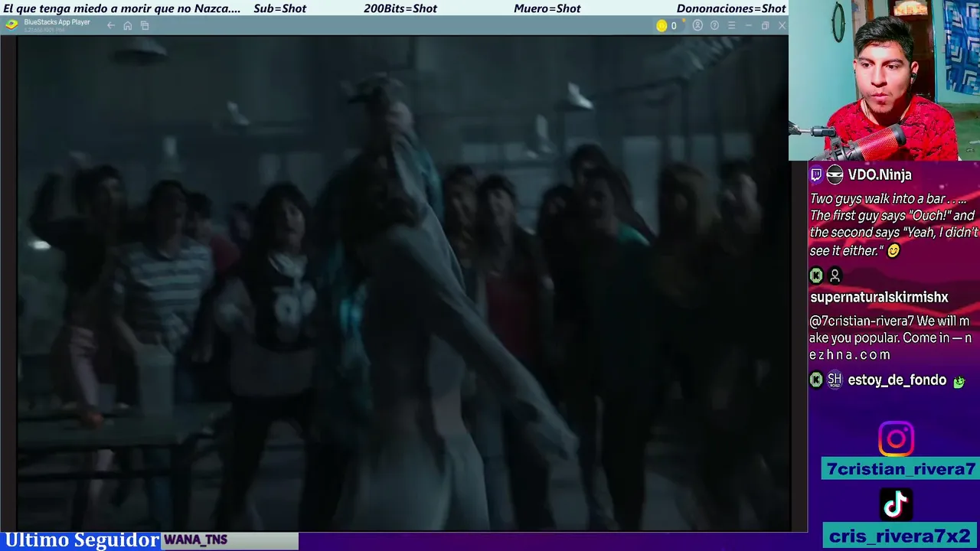Click the 200Bits=Shot overlay text
Viewport: 980px width, 551px height.
[x=400, y=8]
